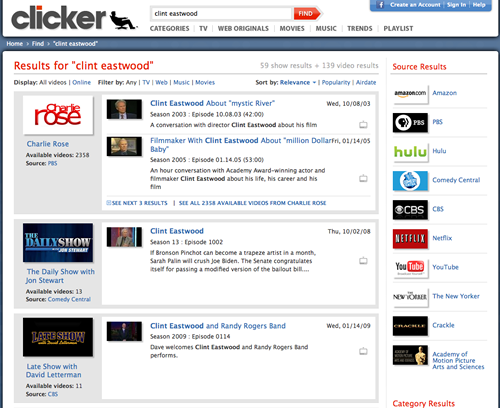The height and width of the screenshot is (408, 500).
Task: Open the CBS source logo
Action: 410,210
